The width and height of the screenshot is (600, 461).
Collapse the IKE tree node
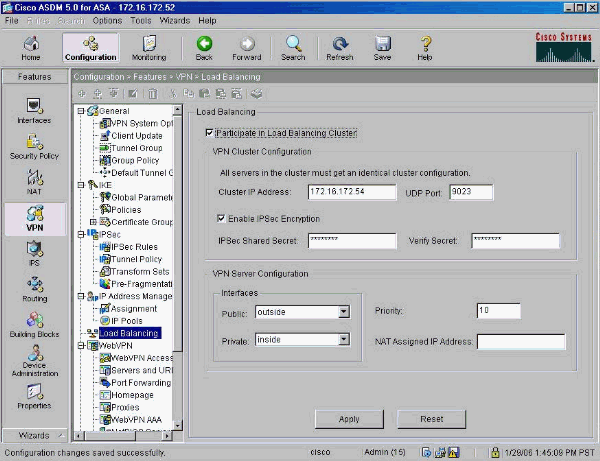click(81, 185)
